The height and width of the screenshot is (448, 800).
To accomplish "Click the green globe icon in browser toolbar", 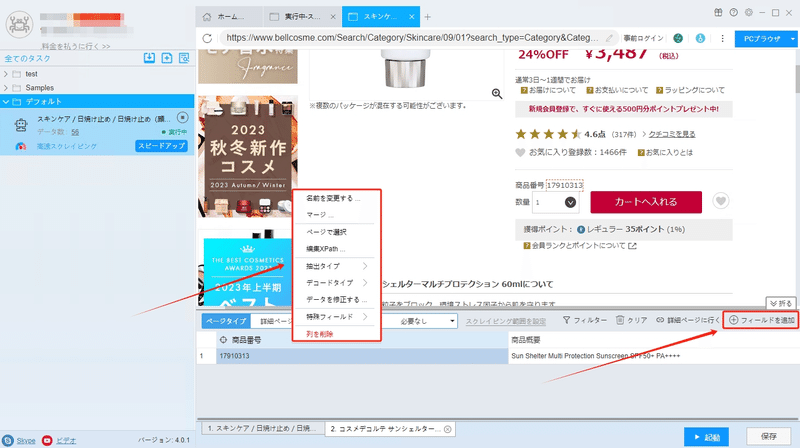I will 678,38.
